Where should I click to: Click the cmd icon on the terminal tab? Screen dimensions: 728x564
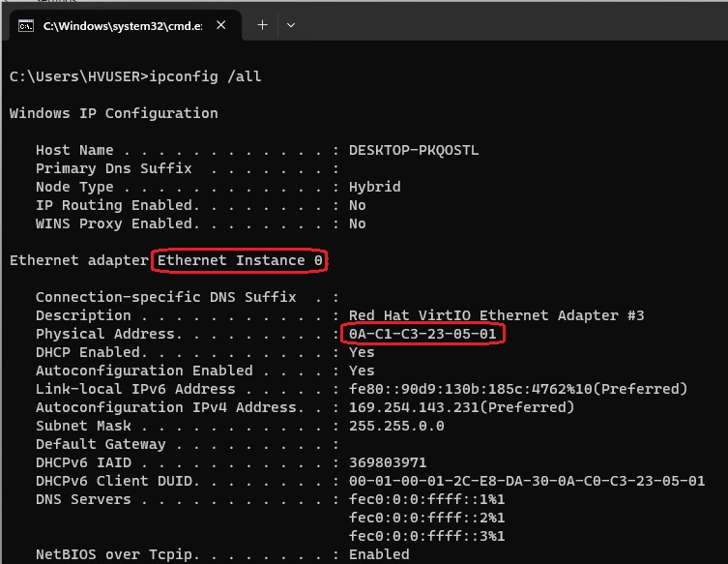pos(25,26)
